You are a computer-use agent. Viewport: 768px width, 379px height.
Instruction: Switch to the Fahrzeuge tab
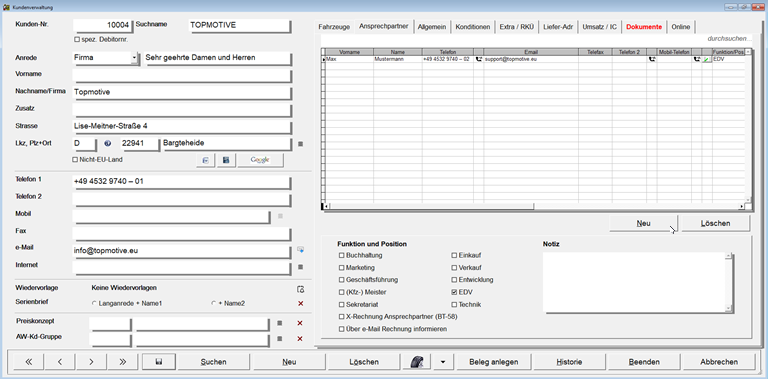(x=334, y=27)
